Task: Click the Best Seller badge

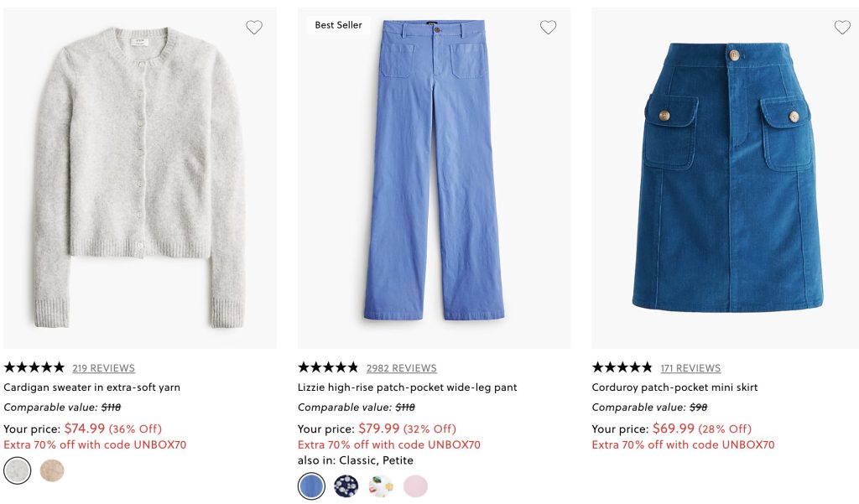Action: pos(338,25)
